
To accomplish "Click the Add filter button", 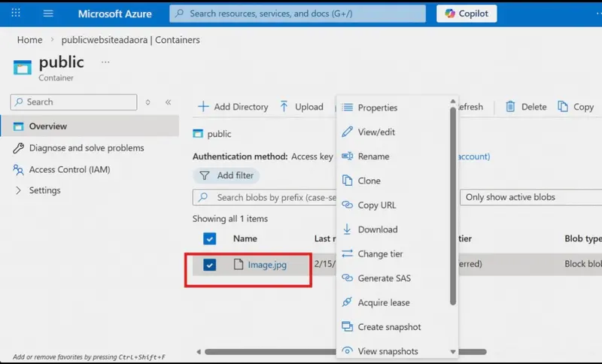I will pyautogui.click(x=227, y=176).
